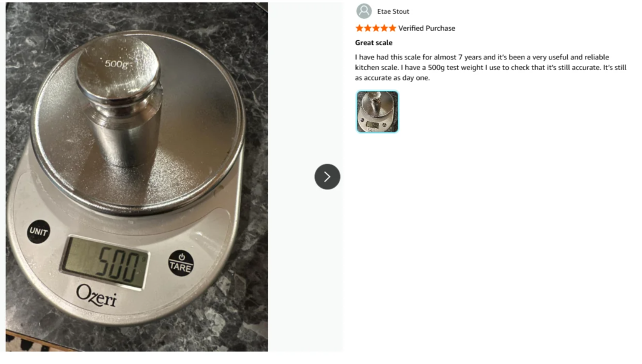
Task: Select the Great scale review title
Action: point(374,43)
